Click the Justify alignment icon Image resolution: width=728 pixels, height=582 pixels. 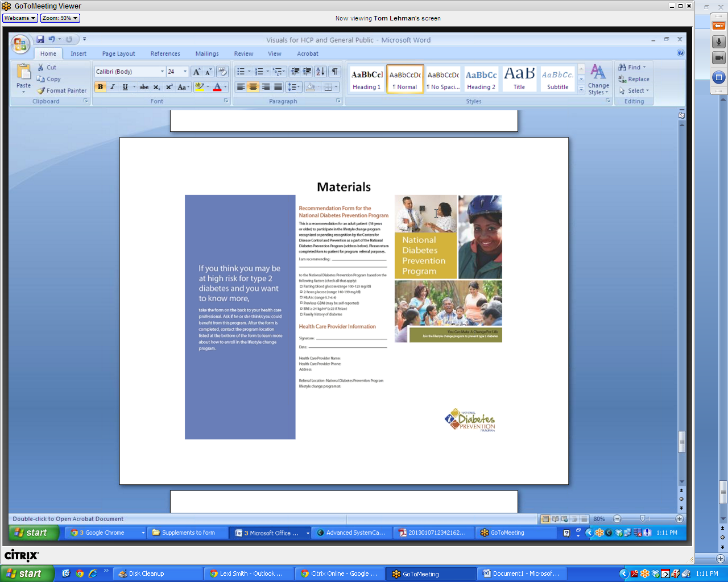click(278, 87)
